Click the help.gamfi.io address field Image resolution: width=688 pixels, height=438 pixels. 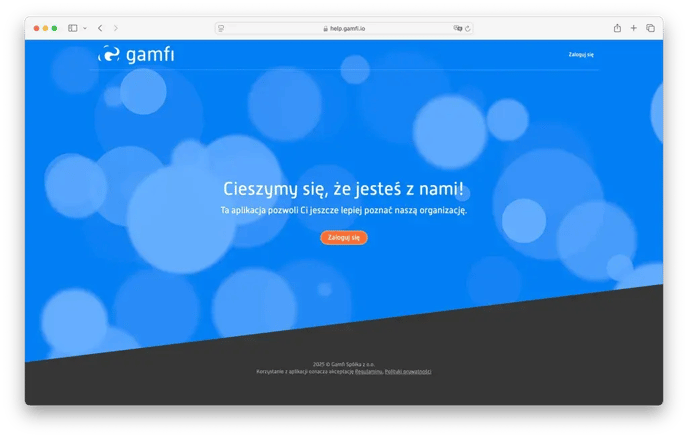[344, 28]
